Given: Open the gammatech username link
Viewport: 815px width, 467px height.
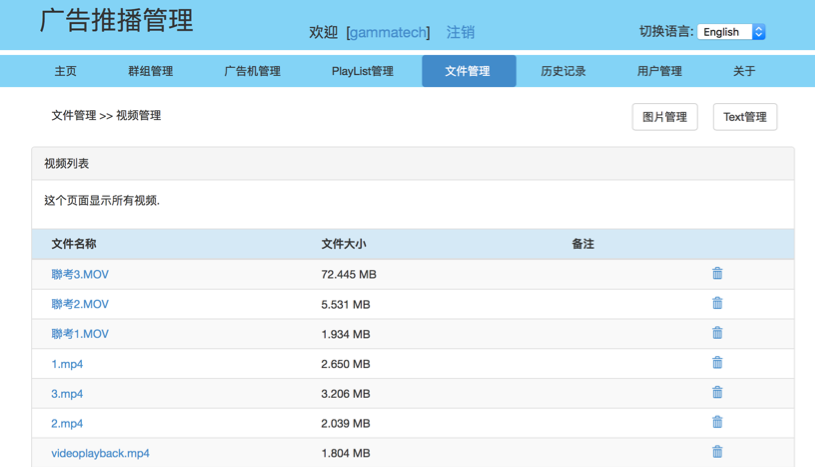Looking at the screenshot, I should point(388,33).
